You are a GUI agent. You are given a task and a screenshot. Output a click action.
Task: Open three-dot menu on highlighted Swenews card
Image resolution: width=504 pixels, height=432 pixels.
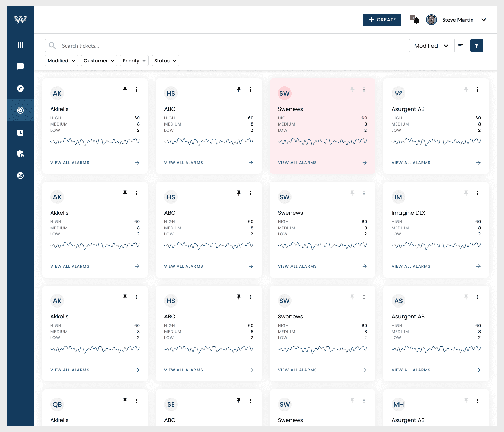pos(364,89)
